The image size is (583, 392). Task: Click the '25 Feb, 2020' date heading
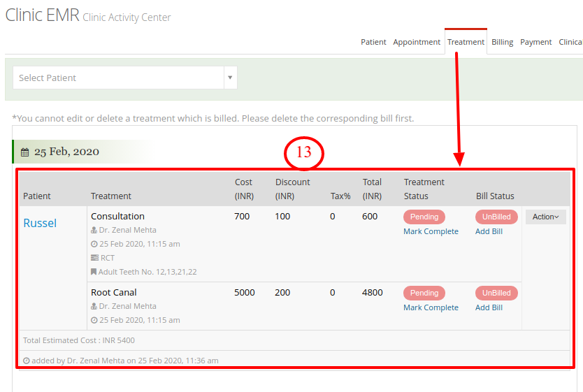pyautogui.click(x=66, y=152)
